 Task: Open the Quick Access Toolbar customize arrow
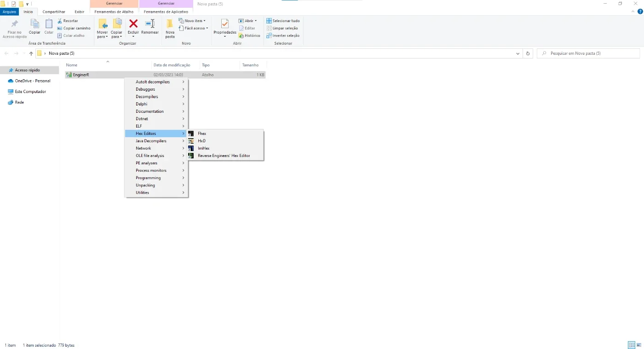tap(28, 4)
